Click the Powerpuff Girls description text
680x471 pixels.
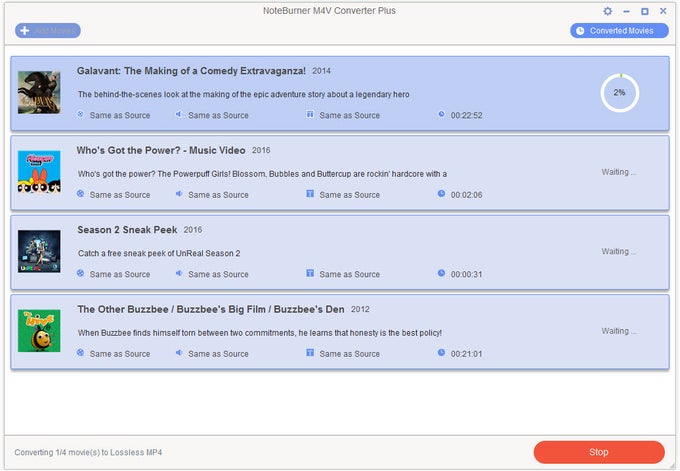click(262, 174)
